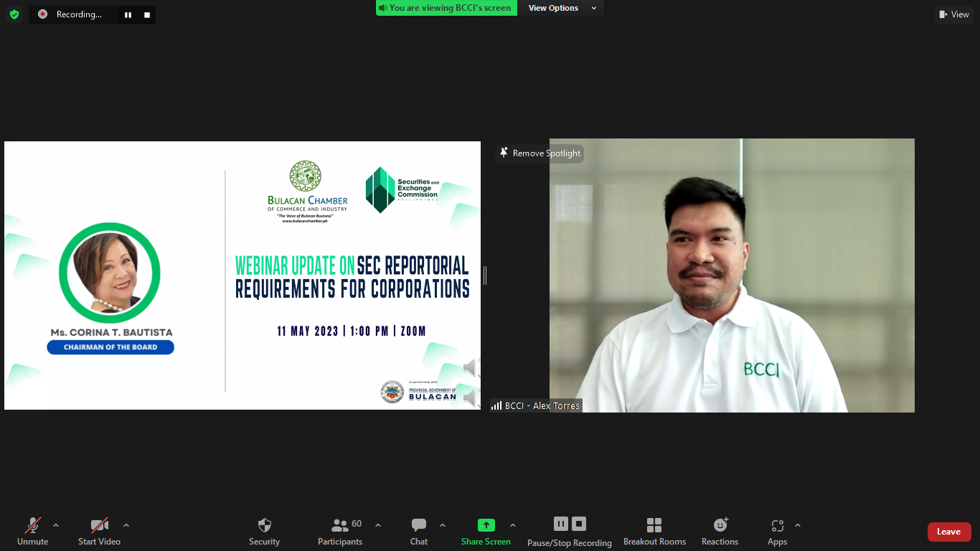This screenshot has width=980, height=551.
Task: Click the 'You are viewing BCCI's screen' banner
Action: [x=446, y=8]
